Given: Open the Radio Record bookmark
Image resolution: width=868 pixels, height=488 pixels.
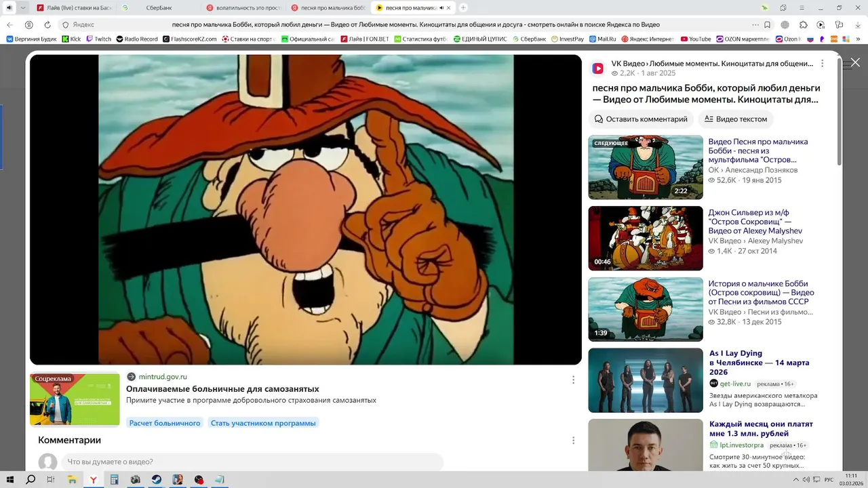Looking at the screenshot, I should point(137,39).
